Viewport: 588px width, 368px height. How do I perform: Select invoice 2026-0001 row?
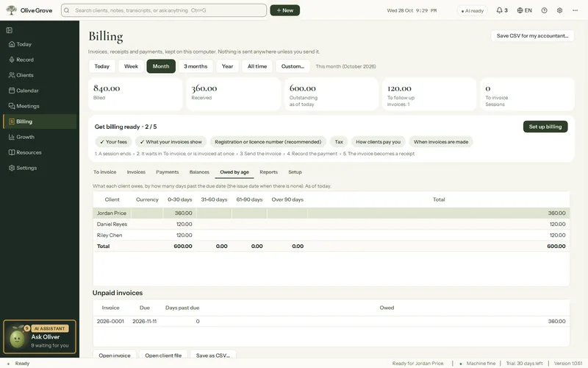[331, 322]
